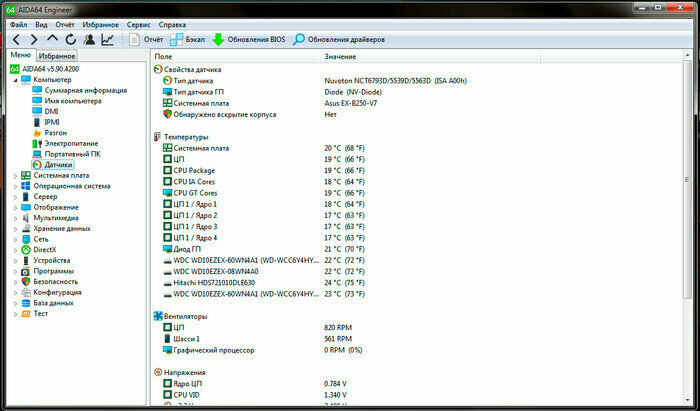Viewport: 700px width, 411px height.
Task: Open Обновления драйверов
Action: pos(339,40)
